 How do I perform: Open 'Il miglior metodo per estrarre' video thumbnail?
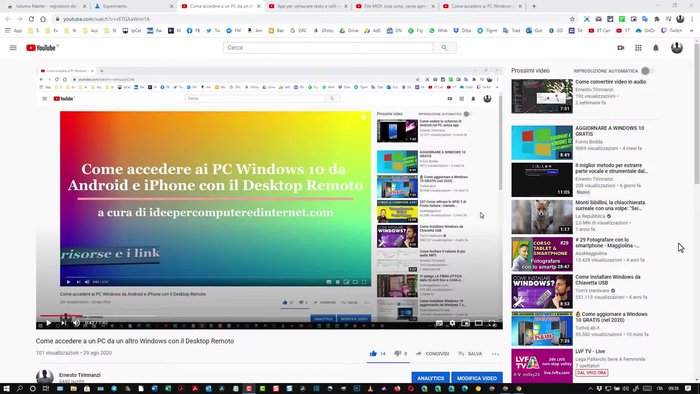tap(542, 179)
